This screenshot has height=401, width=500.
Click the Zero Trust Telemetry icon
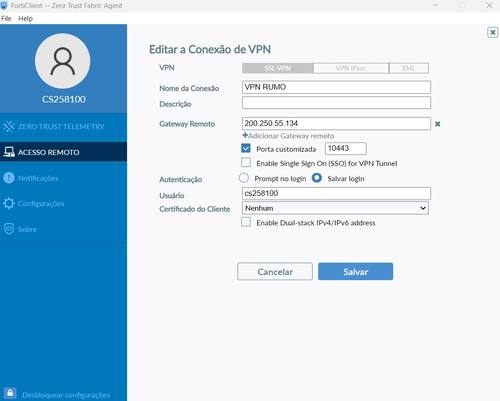9,126
